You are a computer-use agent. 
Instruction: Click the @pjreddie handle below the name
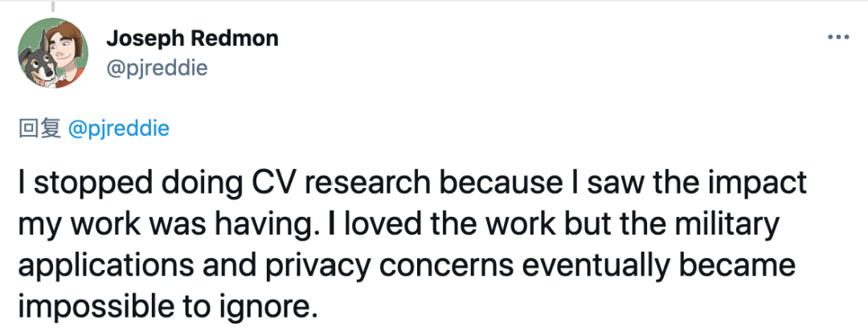[x=156, y=68]
